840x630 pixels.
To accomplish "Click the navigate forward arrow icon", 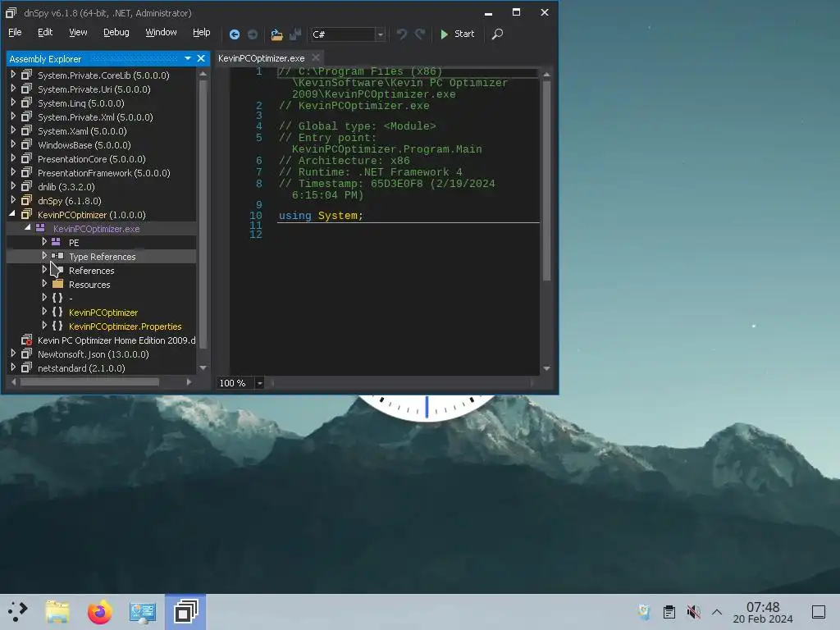I will [x=253, y=34].
